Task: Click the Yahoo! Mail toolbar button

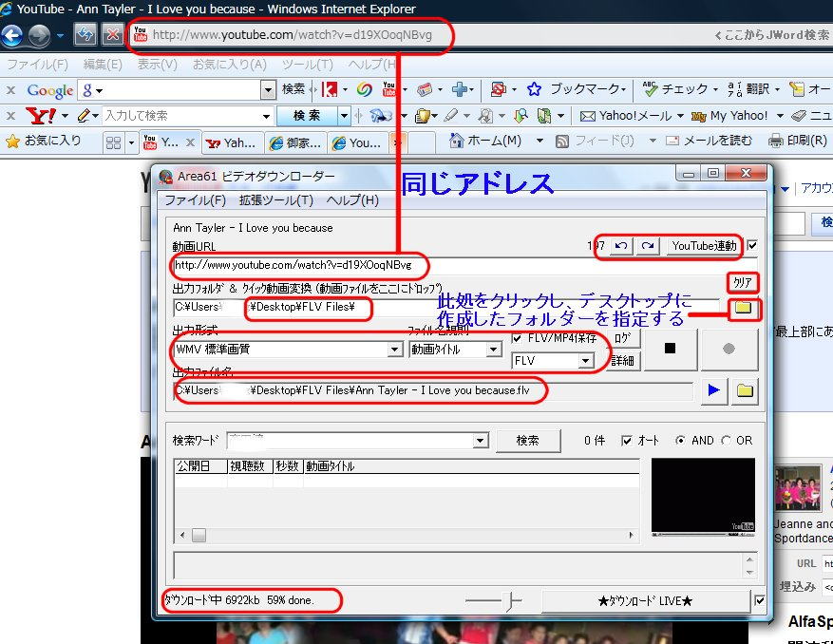Action: click(625, 115)
